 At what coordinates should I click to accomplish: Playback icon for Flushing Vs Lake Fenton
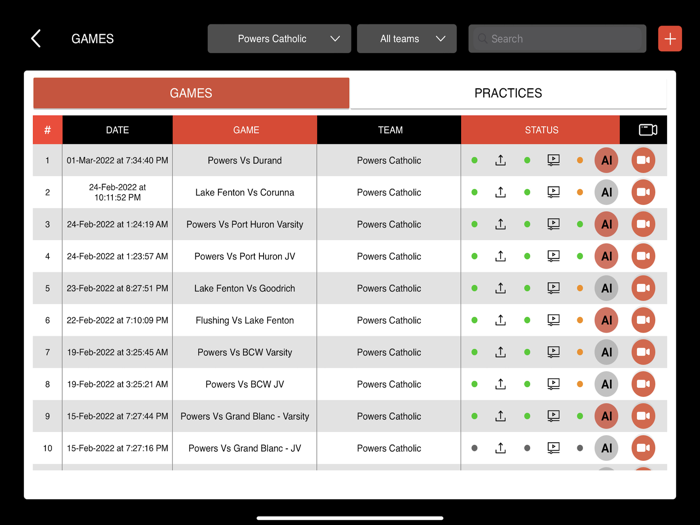coord(554,320)
